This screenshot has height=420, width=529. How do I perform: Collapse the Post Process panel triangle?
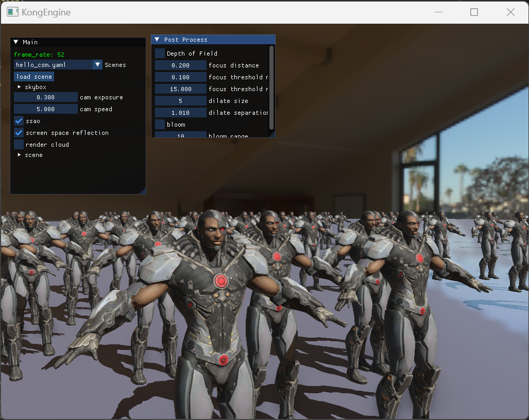[x=157, y=40]
